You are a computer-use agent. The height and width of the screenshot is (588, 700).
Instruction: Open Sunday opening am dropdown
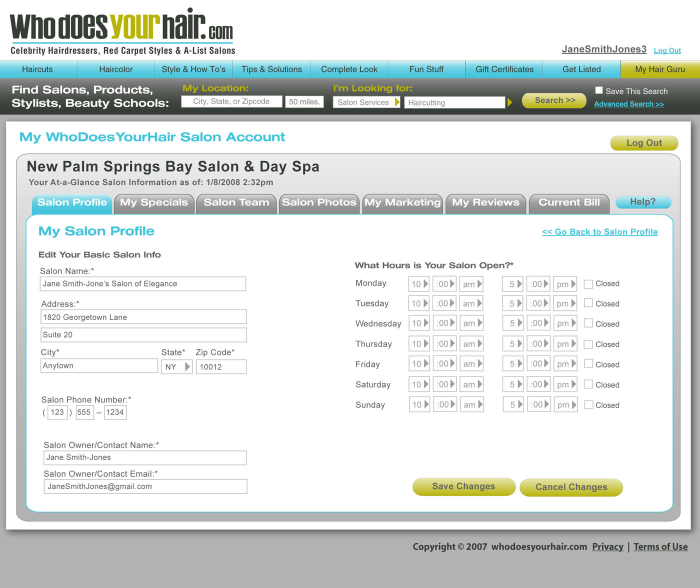pos(471,404)
